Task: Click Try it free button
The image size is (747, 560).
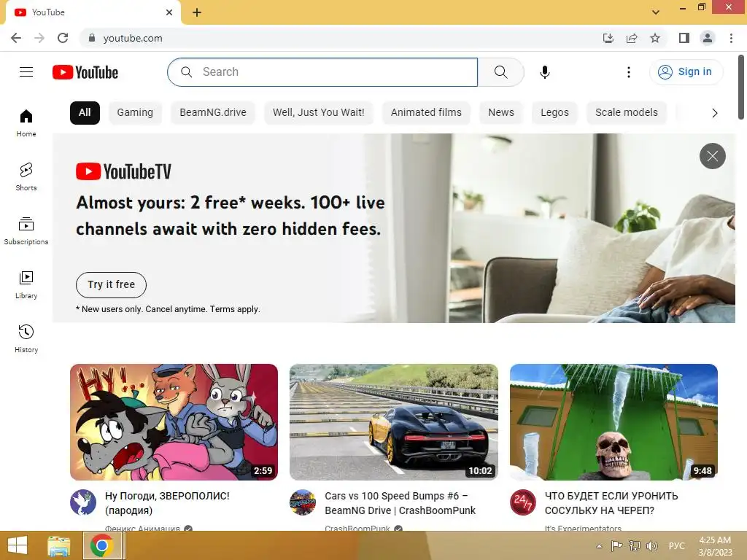Action: click(111, 285)
